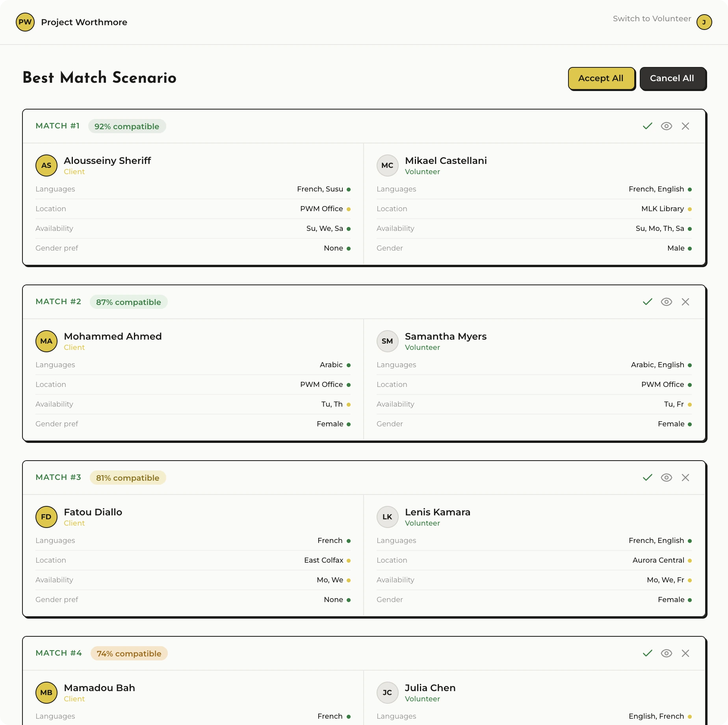Viewport: 728px width, 725px height.
Task: Click the PW Project Worthmore logo
Action: [x=25, y=22]
